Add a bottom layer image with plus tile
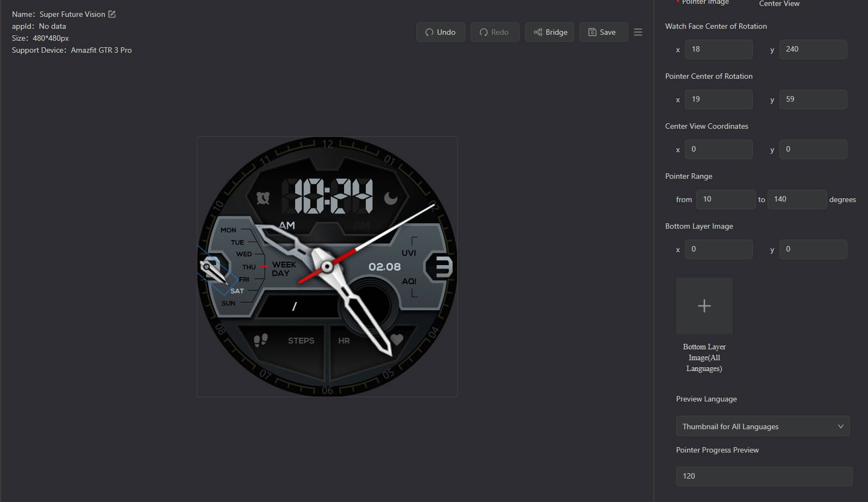Screen dimensions: 868x502 [704, 306]
